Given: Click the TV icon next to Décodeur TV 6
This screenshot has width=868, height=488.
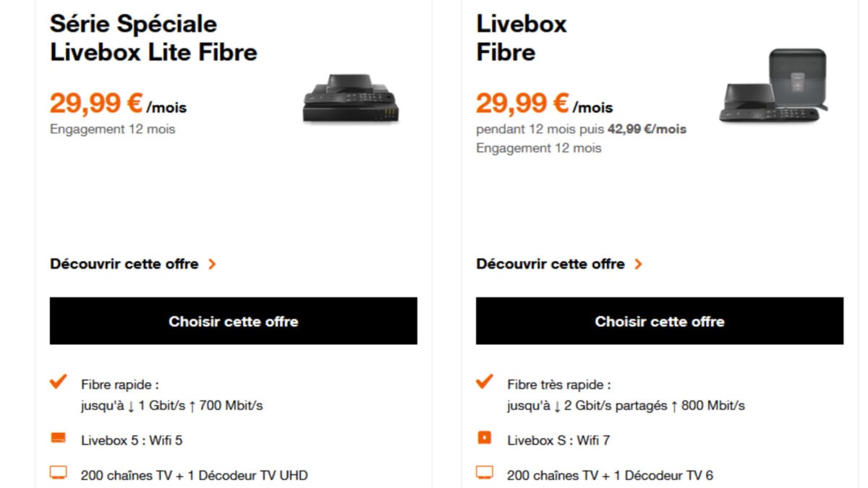Looking at the screenshot, I should (484, 471).
